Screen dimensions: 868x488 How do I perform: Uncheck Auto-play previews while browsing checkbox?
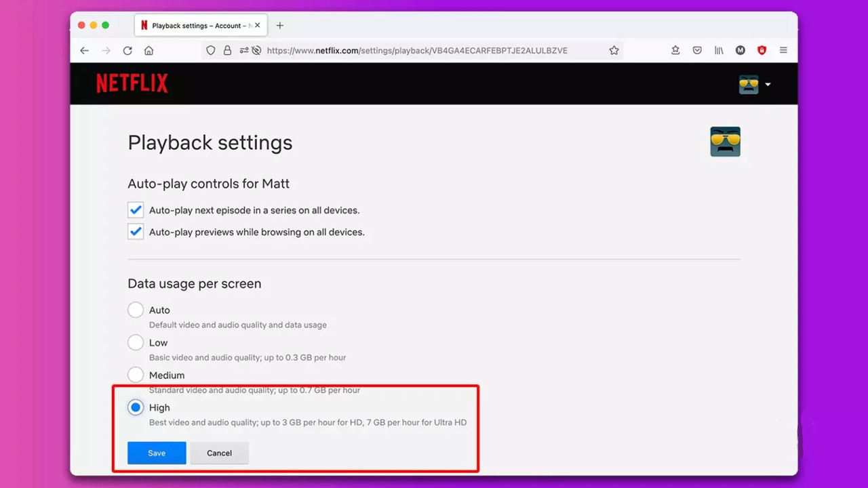(x=136, y=232)
